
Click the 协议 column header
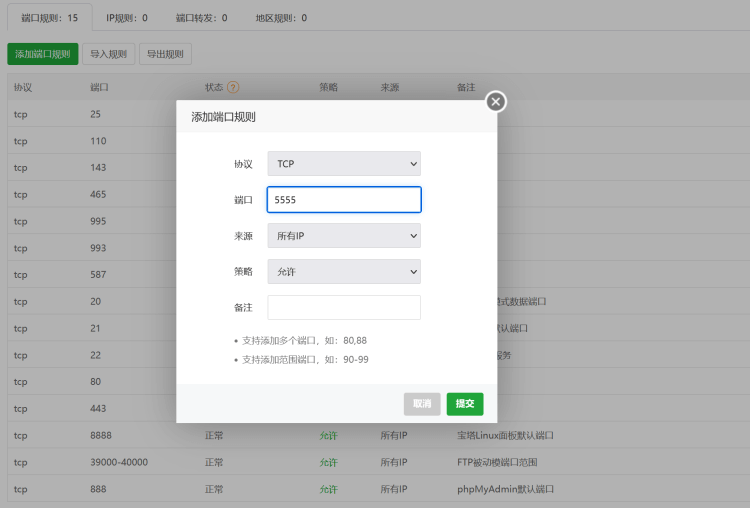coord(23,87)
